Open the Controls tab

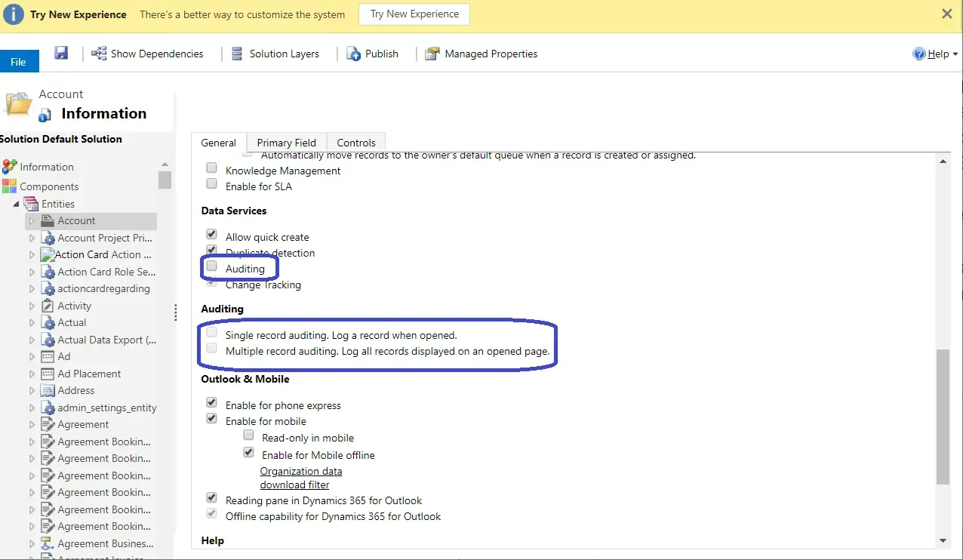pos(356,143)
